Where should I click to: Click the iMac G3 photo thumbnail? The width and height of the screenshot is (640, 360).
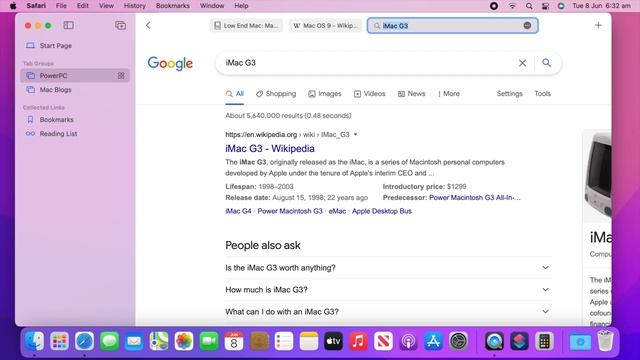click(x=597, y=176)
